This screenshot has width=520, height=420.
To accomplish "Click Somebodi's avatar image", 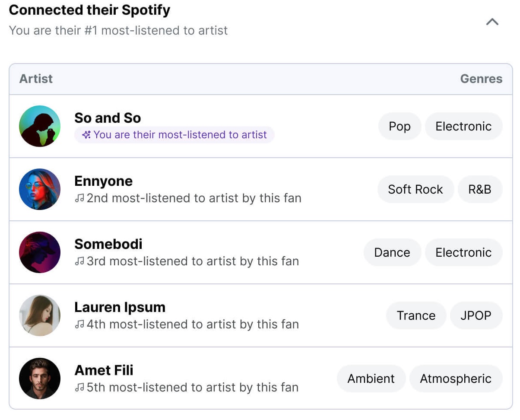I will click(40, 252).
